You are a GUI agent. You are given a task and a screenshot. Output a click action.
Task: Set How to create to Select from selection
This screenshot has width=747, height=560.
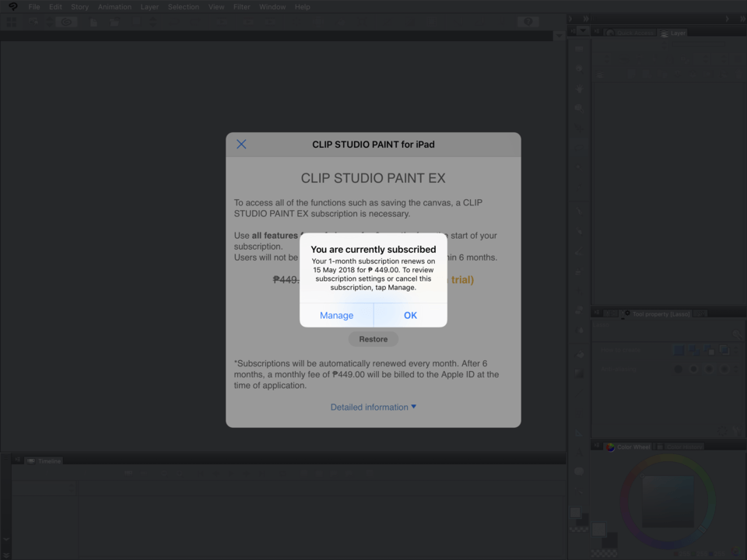(724, 350)
